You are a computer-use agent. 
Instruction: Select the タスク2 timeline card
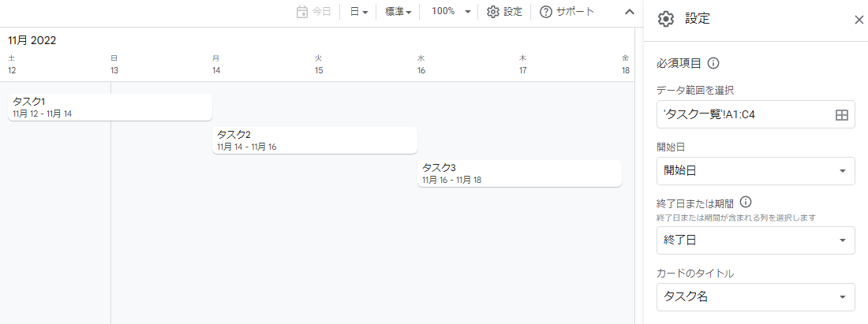(314, 140)
